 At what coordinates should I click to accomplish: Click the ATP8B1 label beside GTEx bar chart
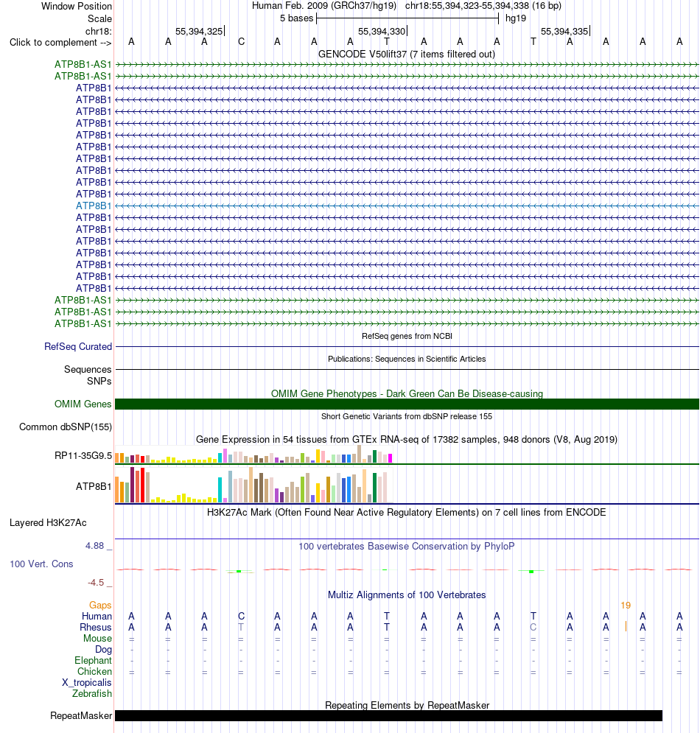pos(94,487)
